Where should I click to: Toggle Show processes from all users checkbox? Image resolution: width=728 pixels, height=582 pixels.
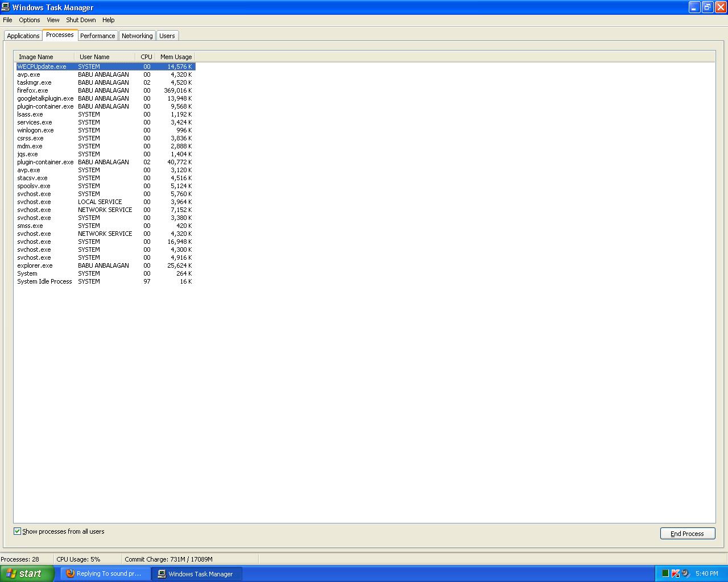[17, 531]
